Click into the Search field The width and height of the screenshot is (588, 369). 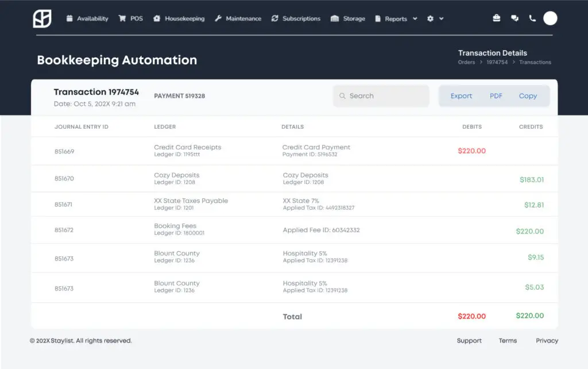tap(381, 96)
